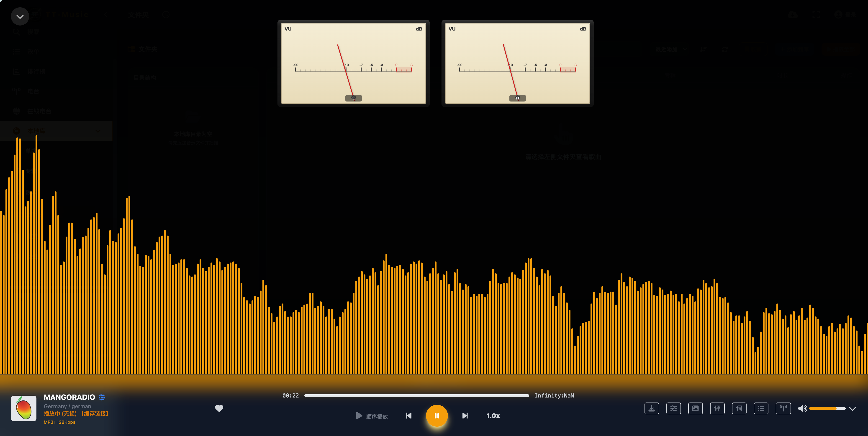This screenshot has height=436, width=868.
Task: Open the picture/cover view icon
Action: click(x=696, y=409)
